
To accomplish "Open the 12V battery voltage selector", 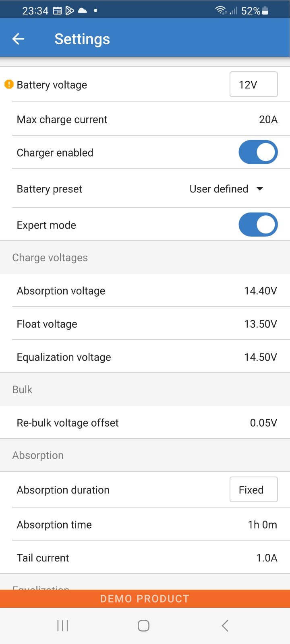I will pyautogui.click(x=253, y=85).
